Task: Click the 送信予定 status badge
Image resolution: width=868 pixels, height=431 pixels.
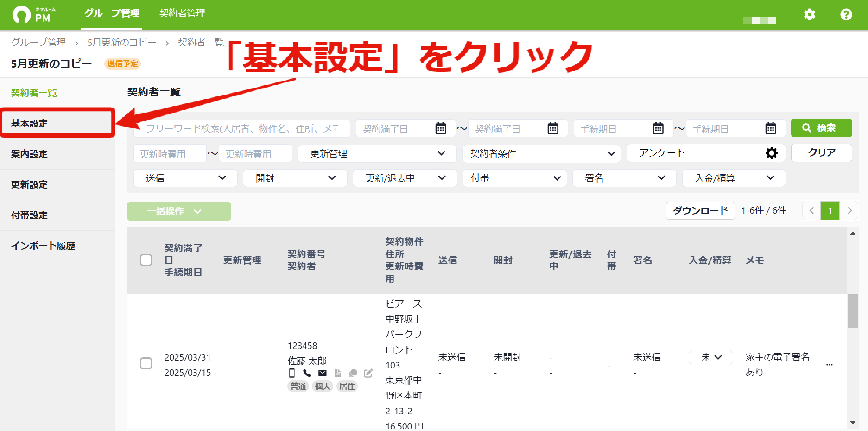Action: [x=122, y=64]
